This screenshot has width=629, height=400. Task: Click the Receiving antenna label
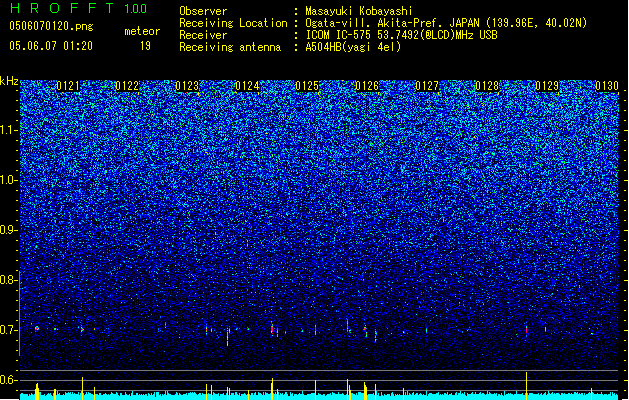pos(230,47)
